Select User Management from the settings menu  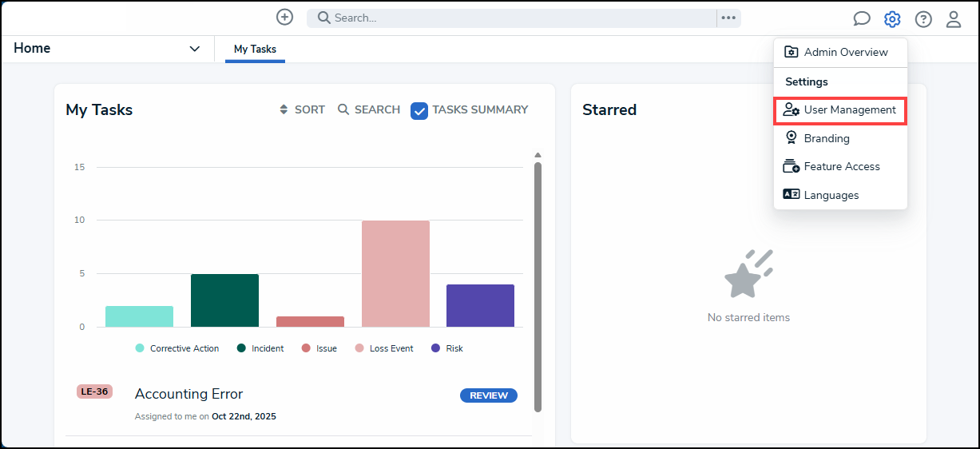click(x=840, y=110)
